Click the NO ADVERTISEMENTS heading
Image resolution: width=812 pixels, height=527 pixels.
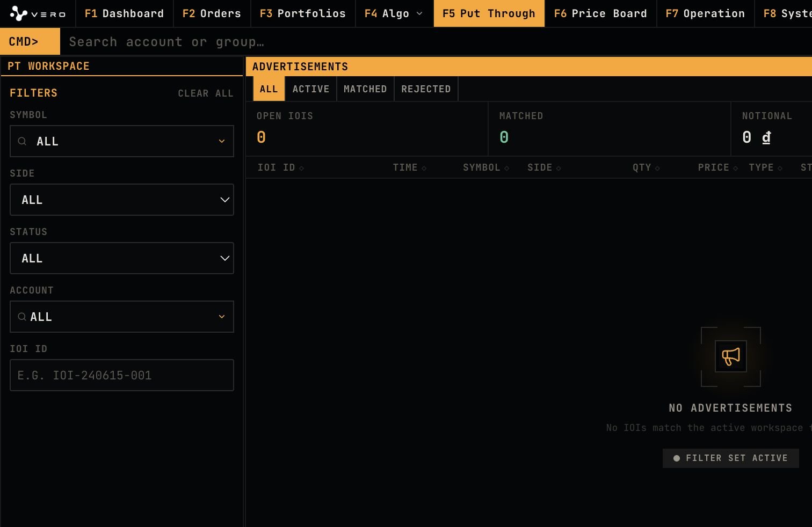(730, 408)
